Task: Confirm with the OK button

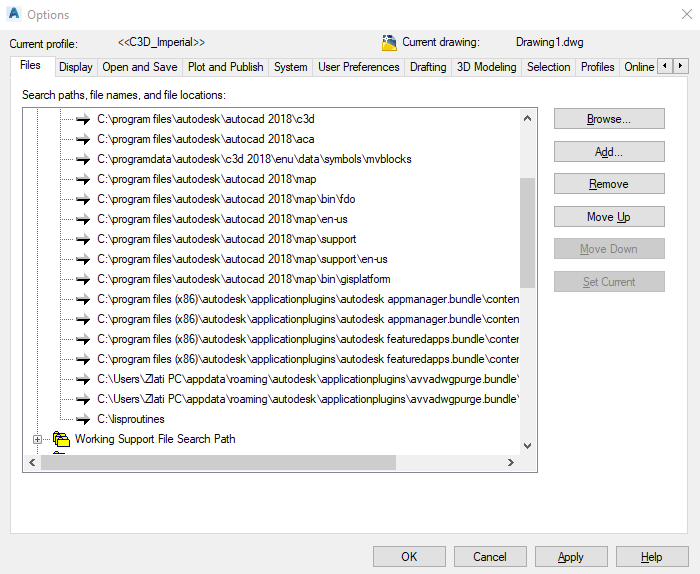Action: coord(409,557)
